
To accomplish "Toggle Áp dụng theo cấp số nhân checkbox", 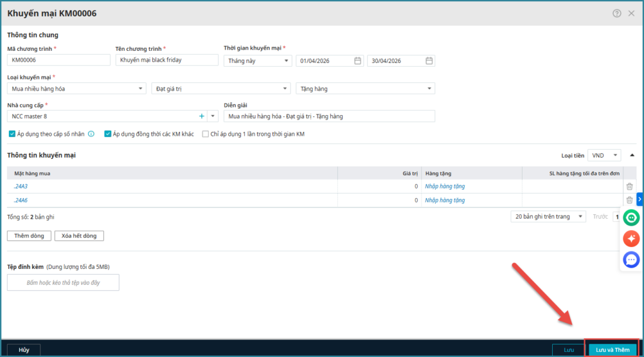I will tap(12, 134).
